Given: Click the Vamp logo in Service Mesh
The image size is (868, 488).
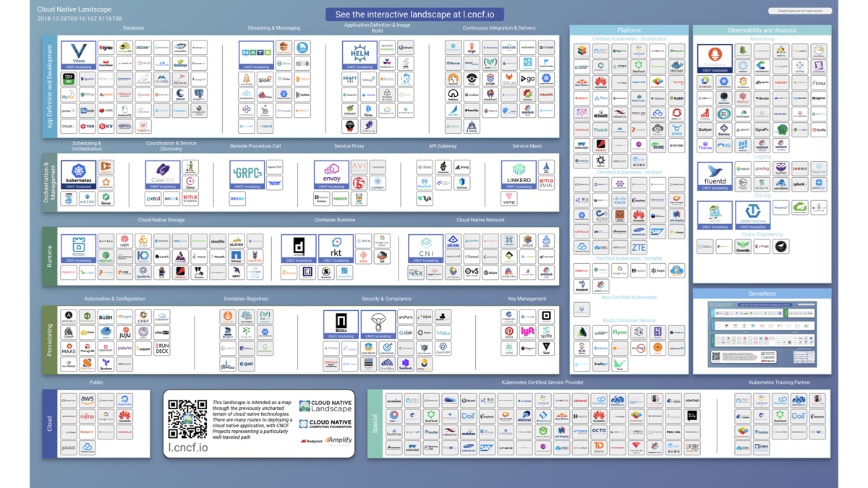Looking at the screenshot, I should [509, 198].
